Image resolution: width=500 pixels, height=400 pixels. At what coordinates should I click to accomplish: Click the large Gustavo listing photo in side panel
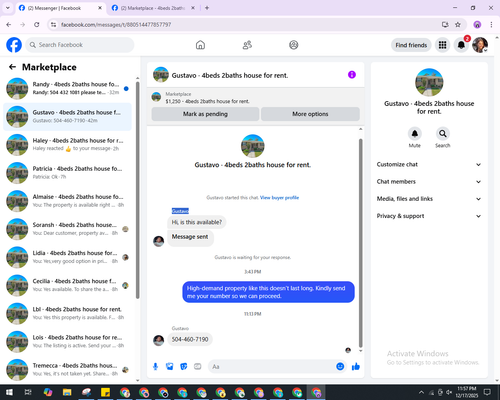pos(429,82)
